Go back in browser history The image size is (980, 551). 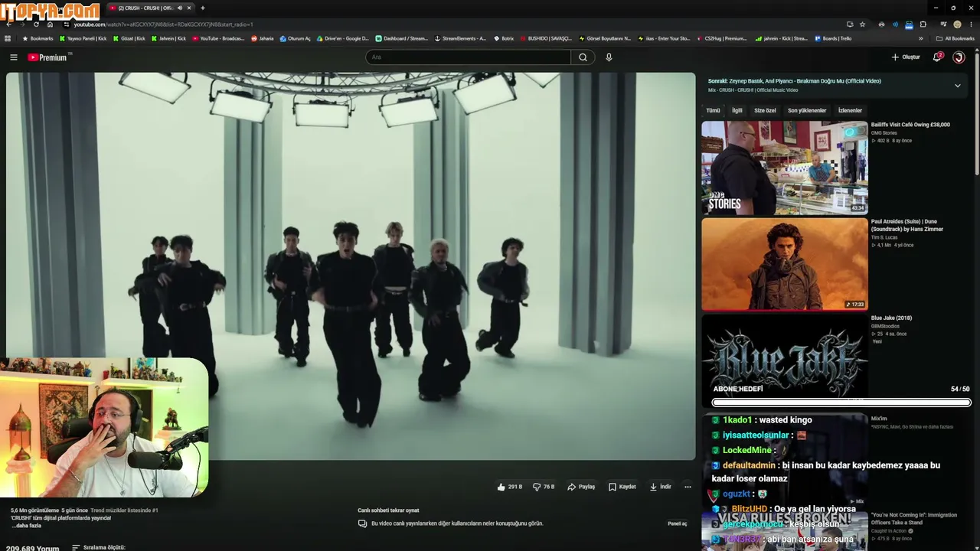pyautogui.click(x=8, y=24)
